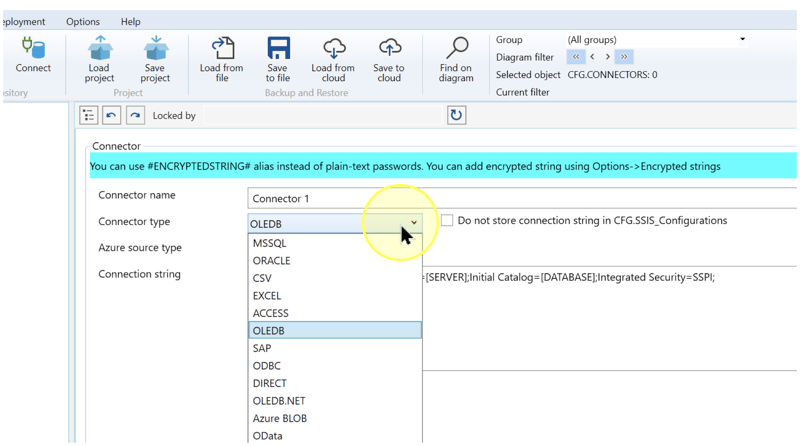Click into the Connection string text area
The width and height of the screenshot is (800, 446).
[x=610, y=318]
